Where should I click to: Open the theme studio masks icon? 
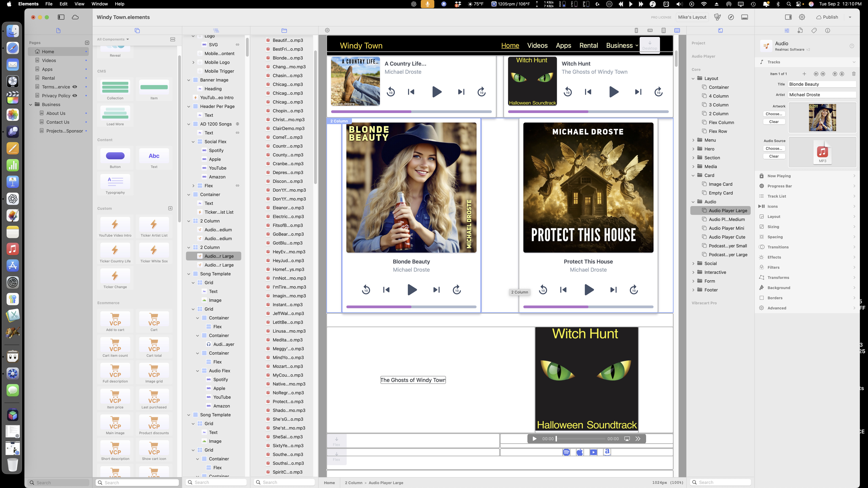[717, 17]
